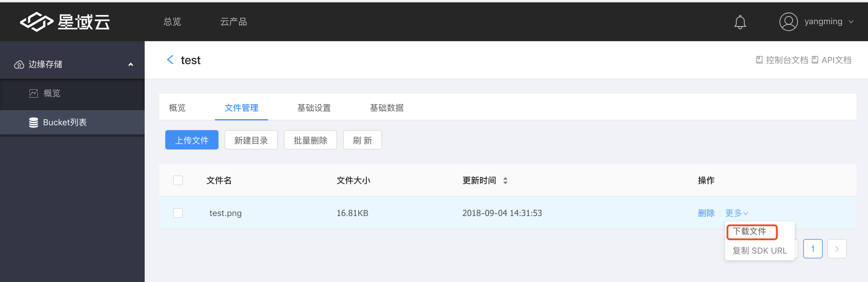
Task: Click the user avatar icon
Action: [x=788, y=21]
